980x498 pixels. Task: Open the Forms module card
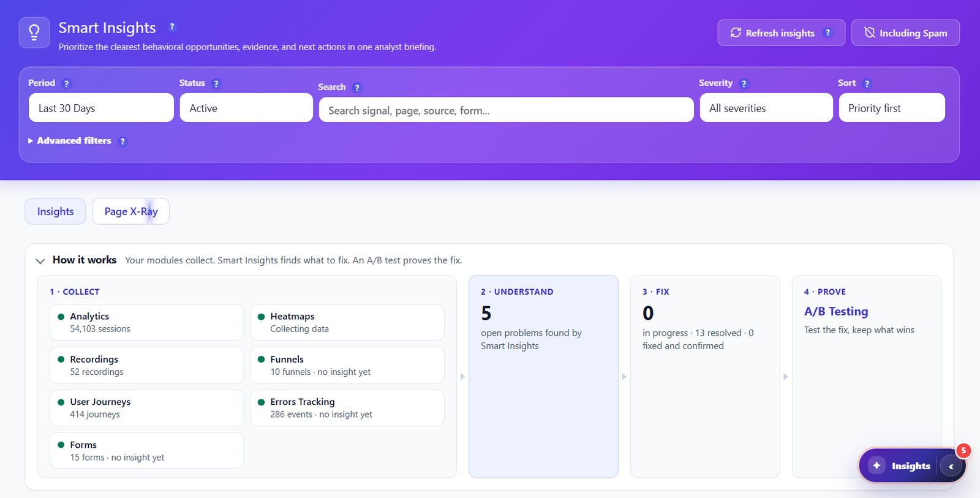[146, 450]
